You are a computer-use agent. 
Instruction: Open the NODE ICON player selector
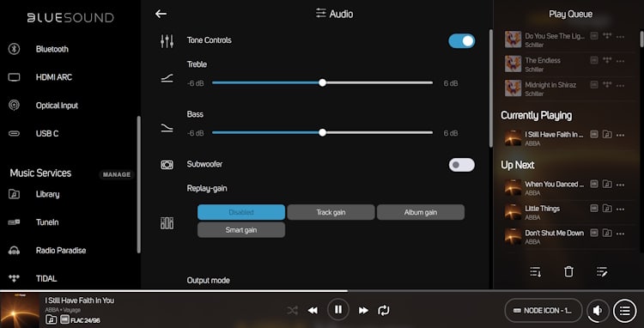coord(544,311)
